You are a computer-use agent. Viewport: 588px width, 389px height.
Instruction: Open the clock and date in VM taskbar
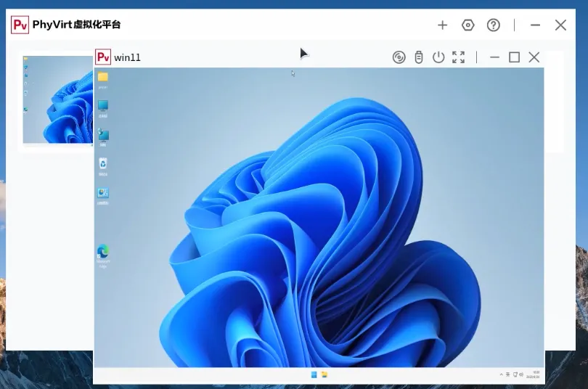tap(533, 374)
